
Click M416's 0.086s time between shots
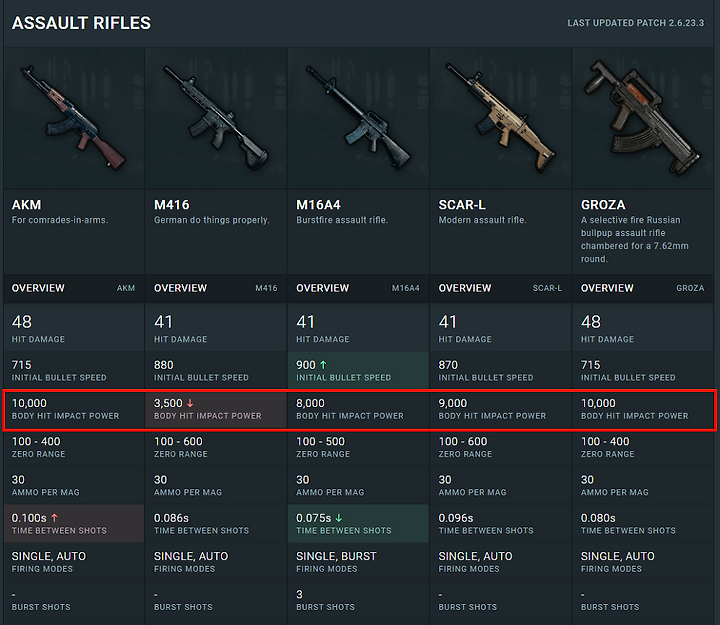pyautogui.click(x=171, y=518)
